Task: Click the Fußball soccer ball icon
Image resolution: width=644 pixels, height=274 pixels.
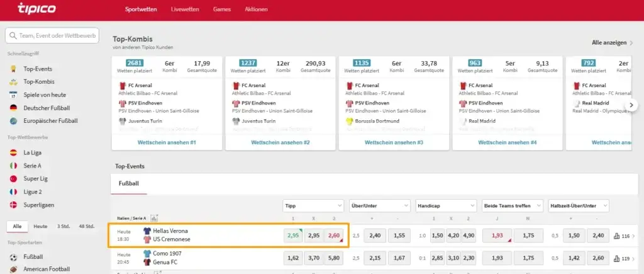Action: (13, 257)
